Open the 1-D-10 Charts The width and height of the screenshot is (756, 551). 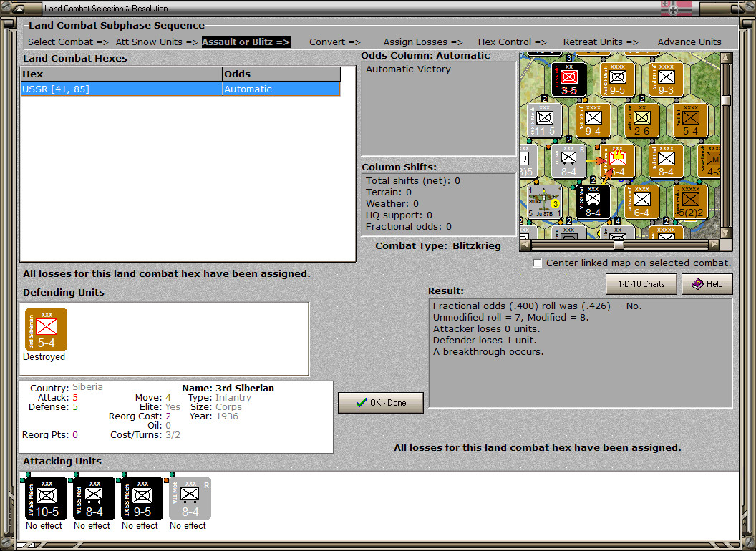tap(641, 284)
